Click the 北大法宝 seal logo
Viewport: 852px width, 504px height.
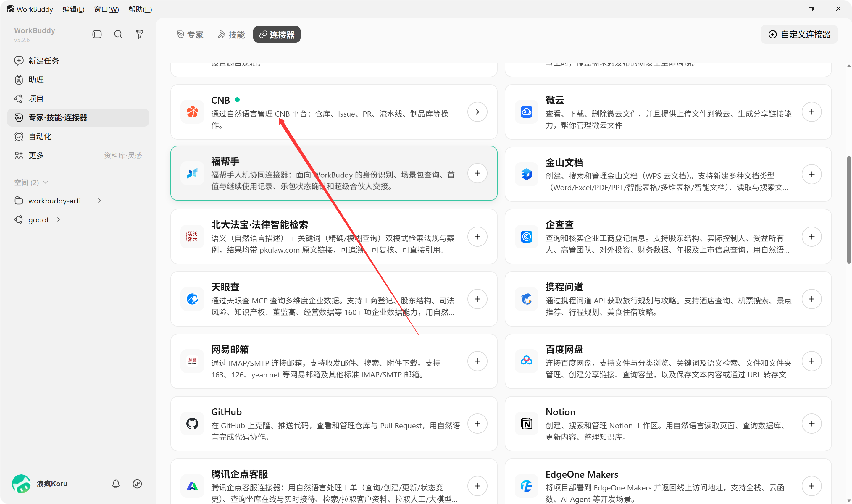pos(192,236)
